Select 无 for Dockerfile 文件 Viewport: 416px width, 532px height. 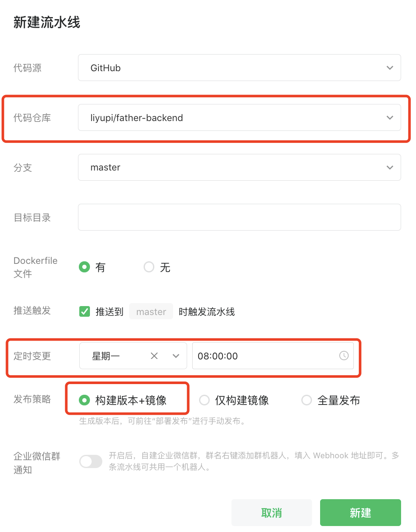point(149,267)
